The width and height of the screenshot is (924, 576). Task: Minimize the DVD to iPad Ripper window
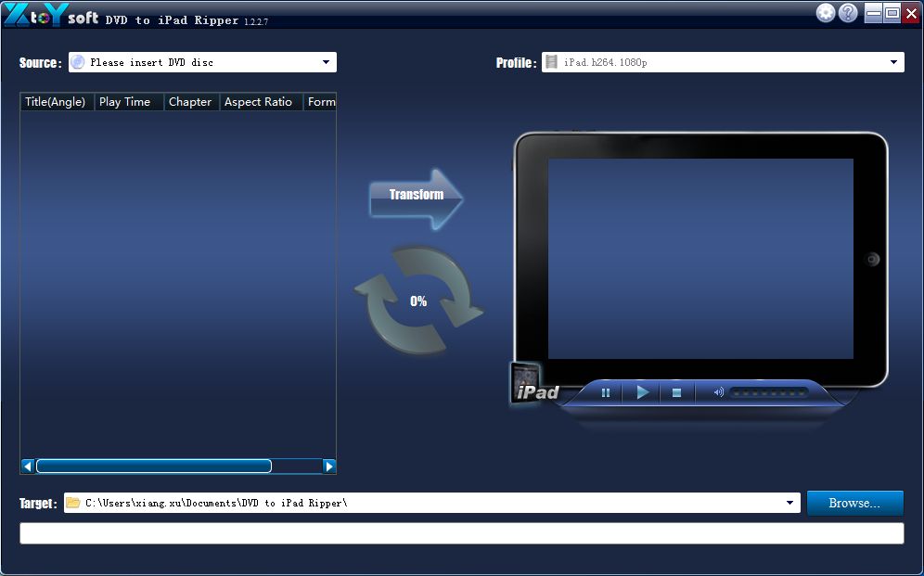(x=873, y=13)
